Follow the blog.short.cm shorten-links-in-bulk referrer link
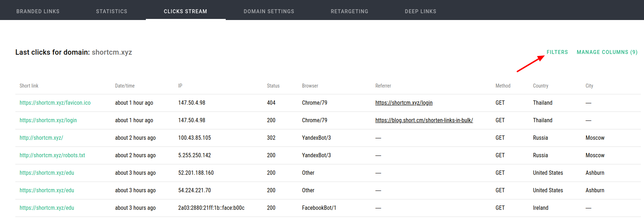The image size is (644, 218). [424, 120]
